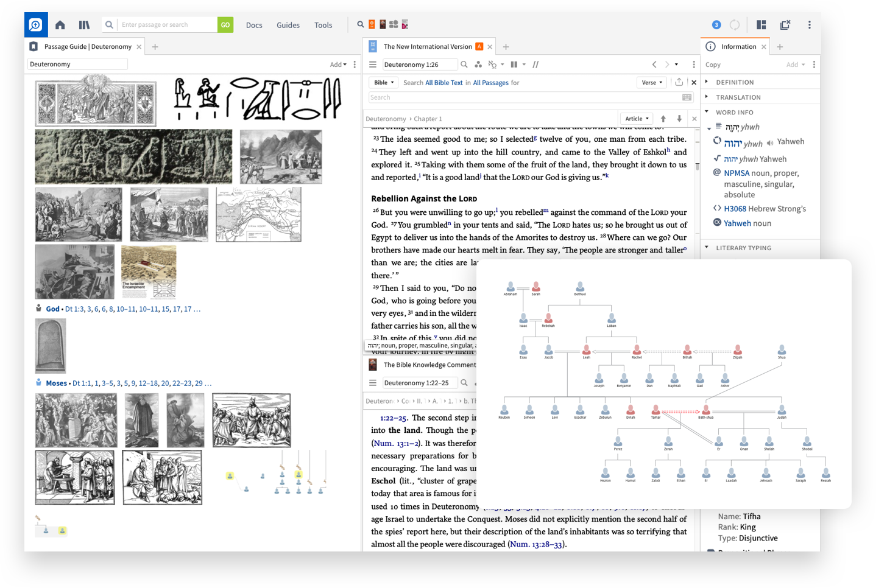Screen dimensions: 887x588
Task: Click the All Bible Text link
Action: click(x=444, y=83)
